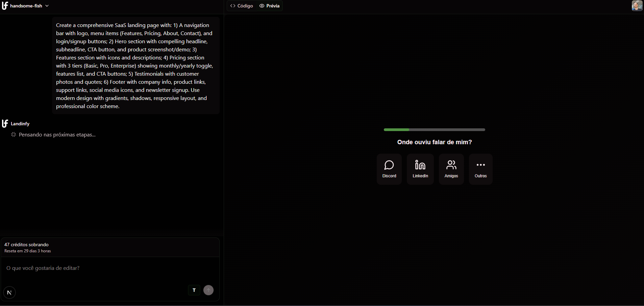
Task: Switch to the Prévia tab
Action: coord(270,6)
